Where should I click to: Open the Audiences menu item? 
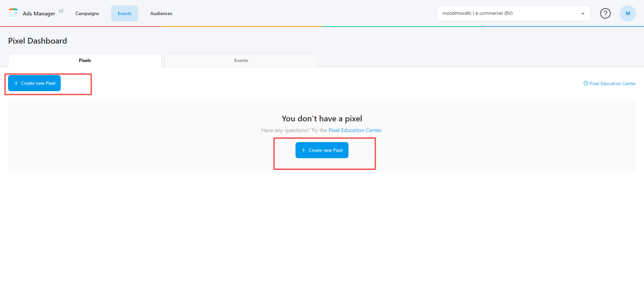click(161, 13)
